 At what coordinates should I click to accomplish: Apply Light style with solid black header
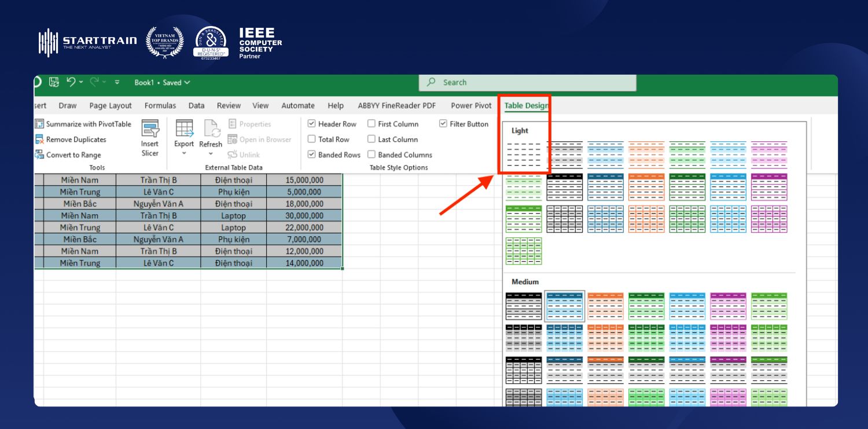(x=565, y=187)
